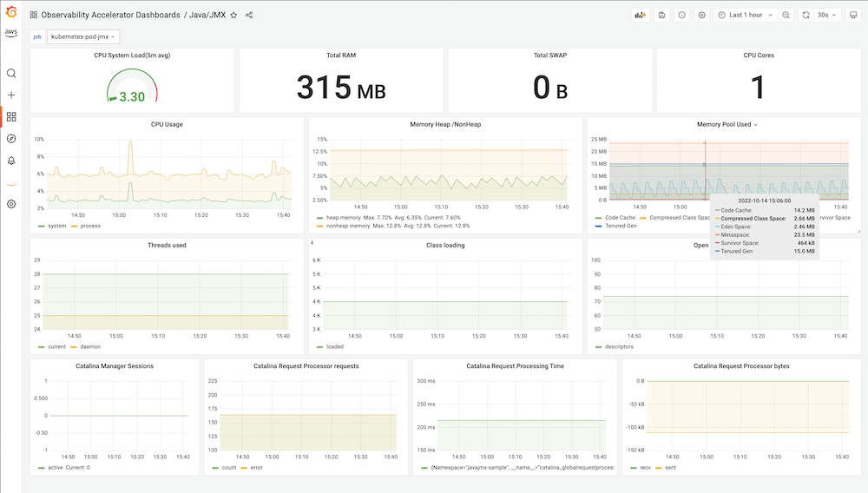Zoom out the time range

pyautogui.click(x=786, y=15)
